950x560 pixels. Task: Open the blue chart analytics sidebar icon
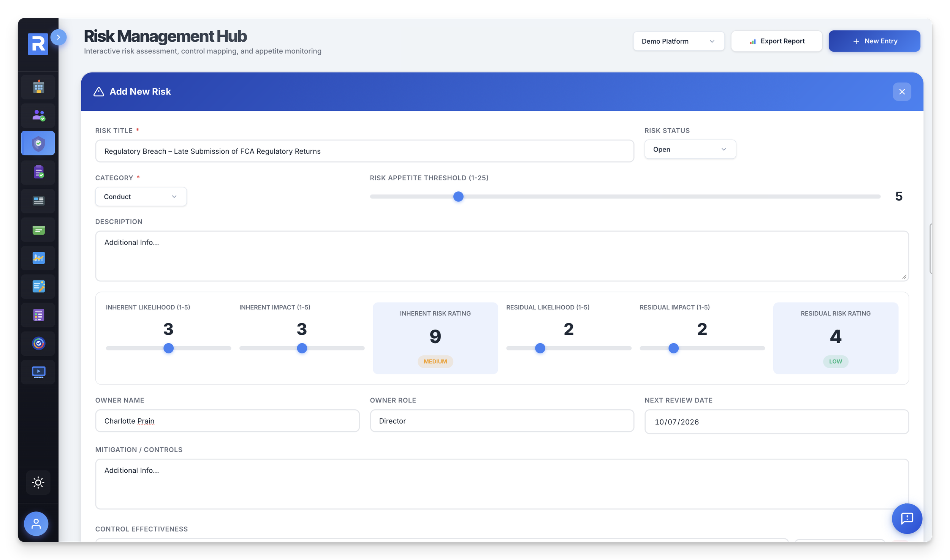pyautogui.click(x=38, y=258)
